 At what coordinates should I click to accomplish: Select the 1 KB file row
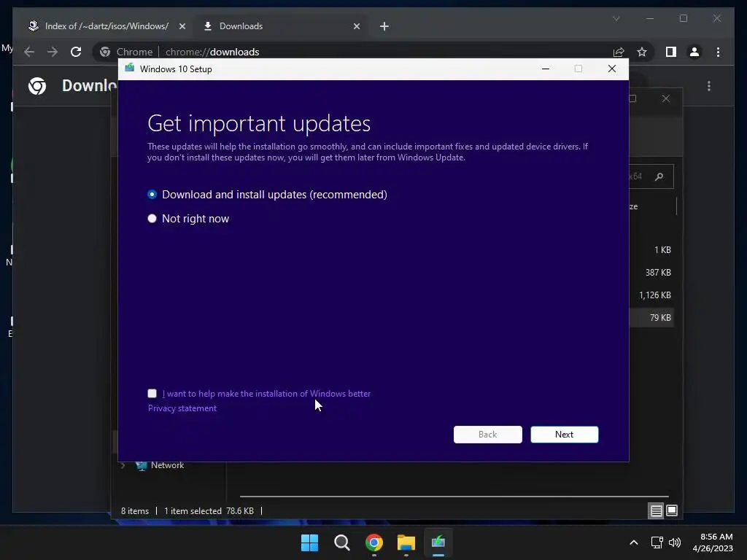[x=651, y=250]
